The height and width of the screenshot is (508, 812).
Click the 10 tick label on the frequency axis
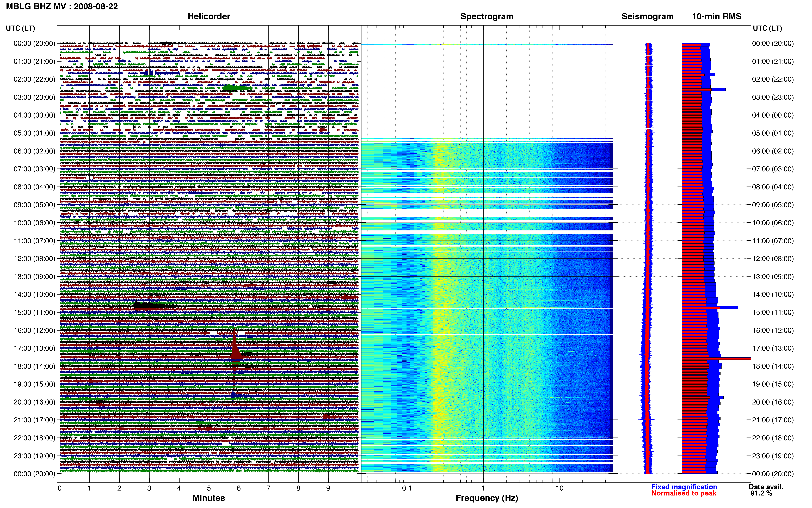(559, 488)
